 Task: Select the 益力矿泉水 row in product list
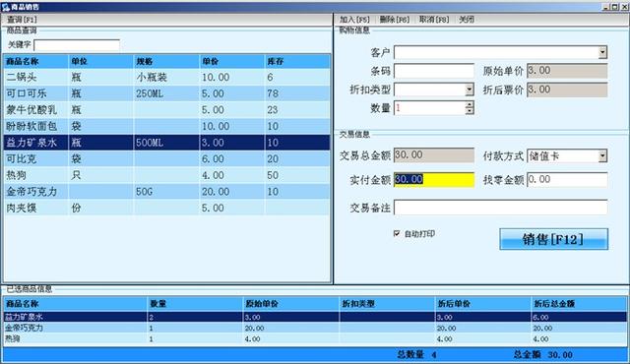click(167, 143)
